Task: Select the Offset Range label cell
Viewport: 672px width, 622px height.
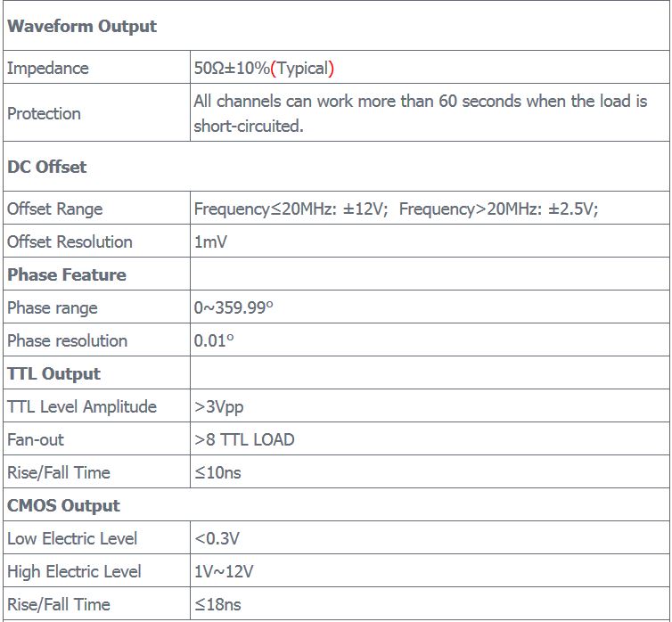Action: pyautogui.click(x=55, y=209)
